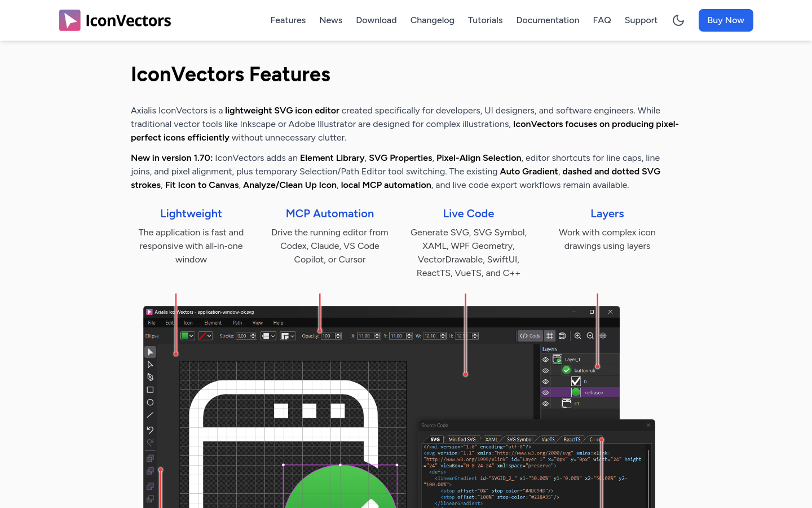The image size is (812, 508).
Task: Click the Layer_1 thumbnail icon in Layers
Action: [557, 359]
